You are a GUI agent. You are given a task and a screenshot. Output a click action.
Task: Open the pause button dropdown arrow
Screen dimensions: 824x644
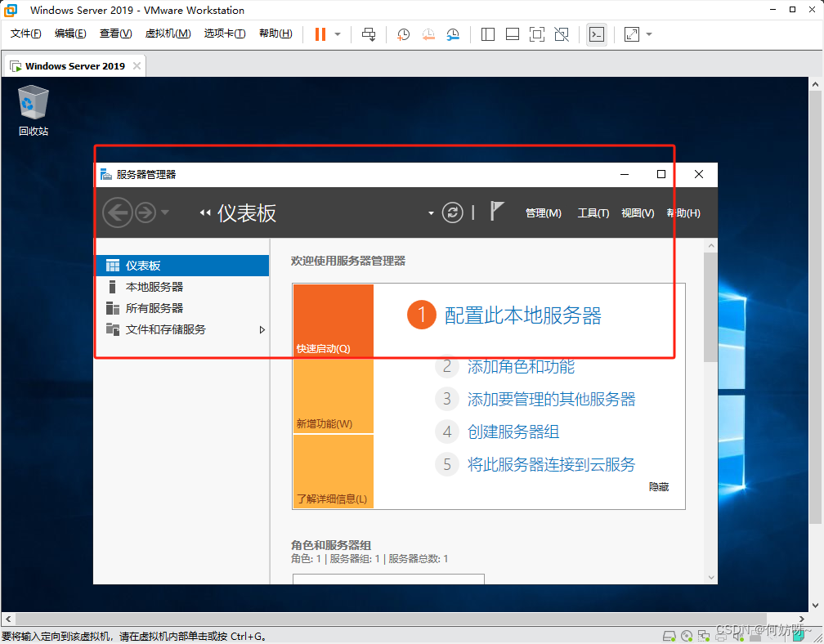tap(338, 34)
